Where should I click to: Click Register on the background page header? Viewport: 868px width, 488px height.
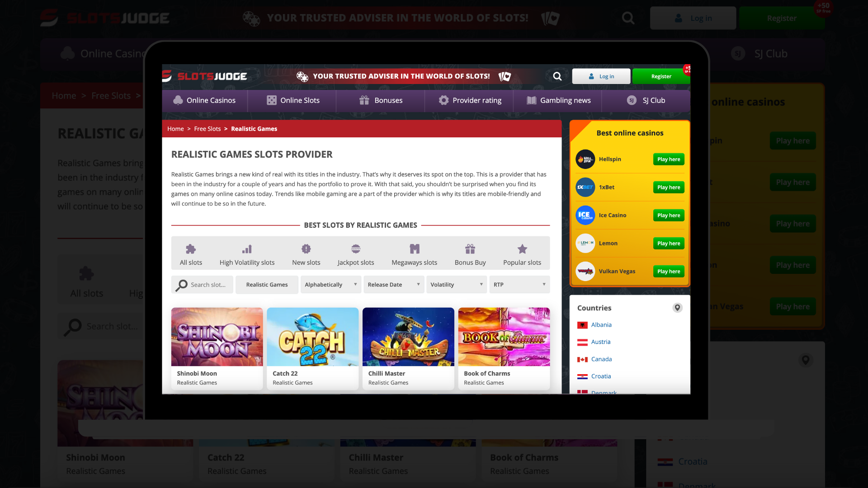[782, 18]
